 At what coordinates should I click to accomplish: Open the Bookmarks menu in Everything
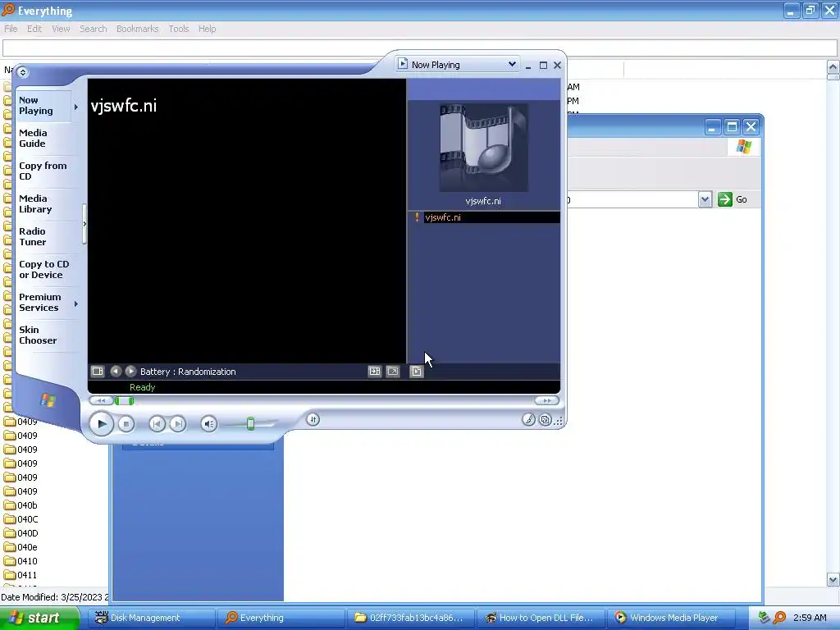137,29
